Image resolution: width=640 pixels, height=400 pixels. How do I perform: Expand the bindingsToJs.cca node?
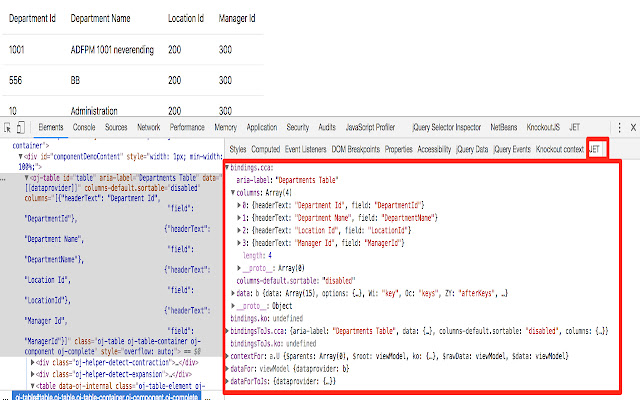coord(227,331)
